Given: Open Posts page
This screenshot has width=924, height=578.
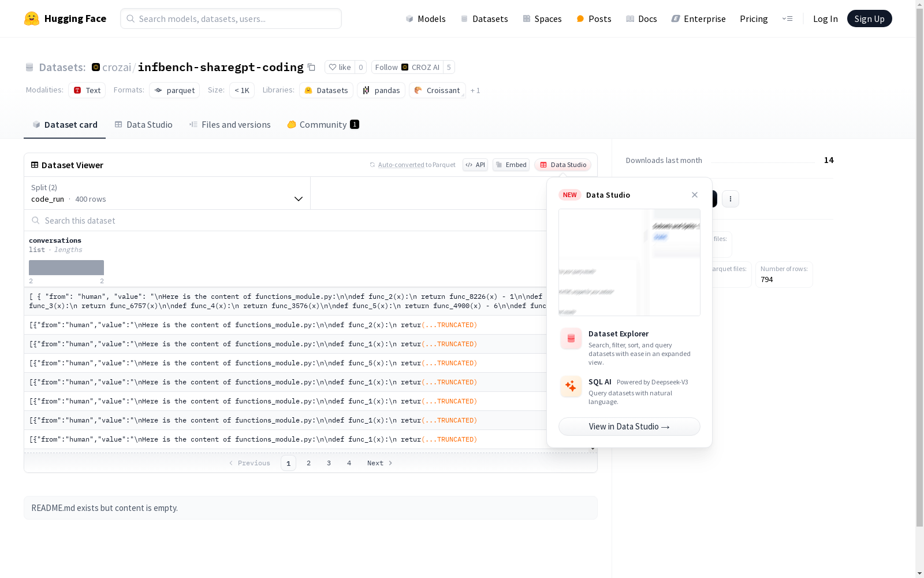Looking at the screenshot, I should click(x=594, y=18).
